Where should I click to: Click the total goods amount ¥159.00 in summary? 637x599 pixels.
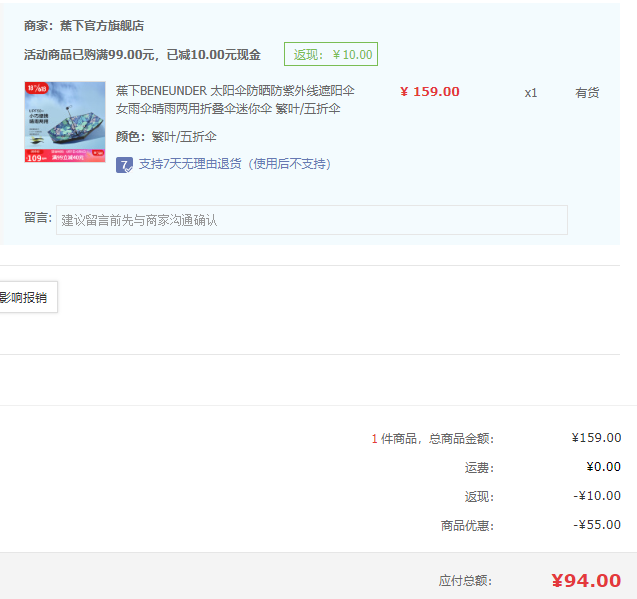(596, 438)
